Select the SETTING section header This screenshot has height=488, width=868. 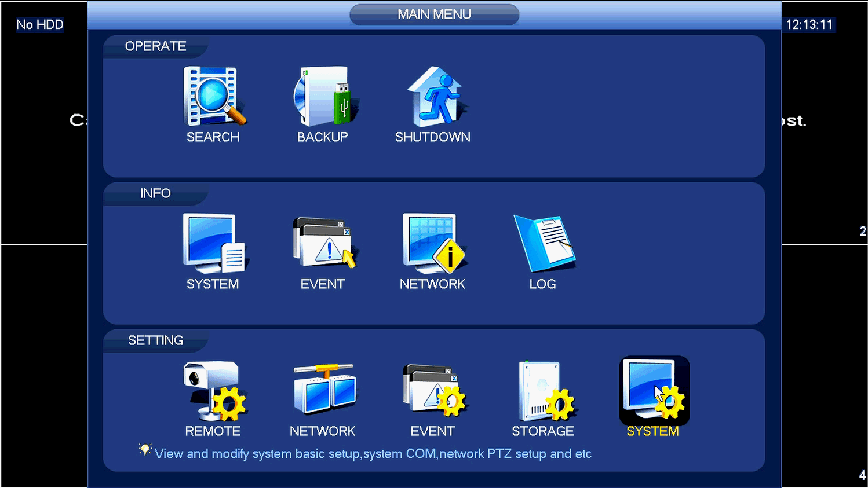coord(155,340)
